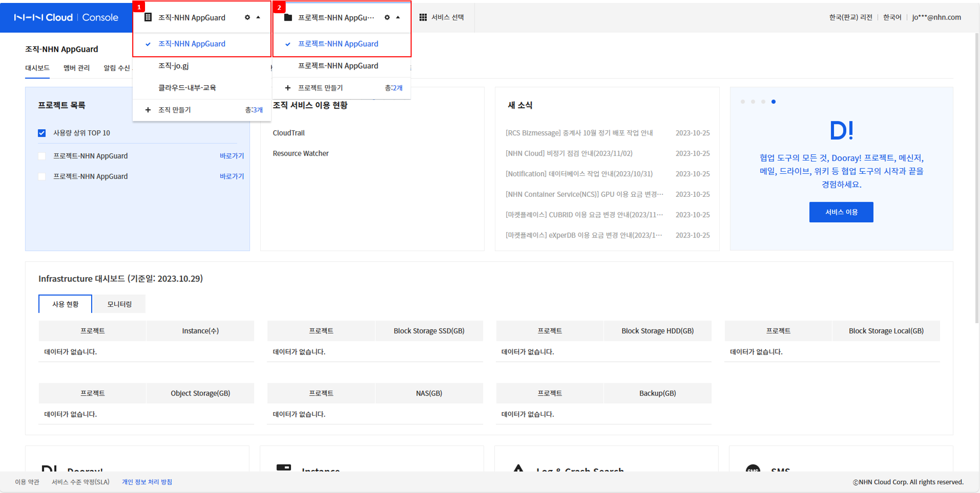Click the Object Storage(GB) header
This screenshot has width=980, height=493.
(200, 394)
